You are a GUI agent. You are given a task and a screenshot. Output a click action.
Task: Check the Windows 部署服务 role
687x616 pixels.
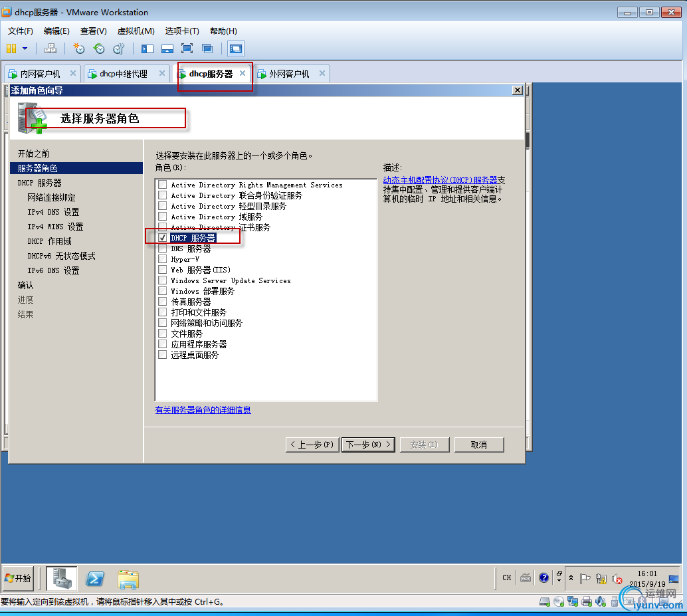click(x=163, y=291)
